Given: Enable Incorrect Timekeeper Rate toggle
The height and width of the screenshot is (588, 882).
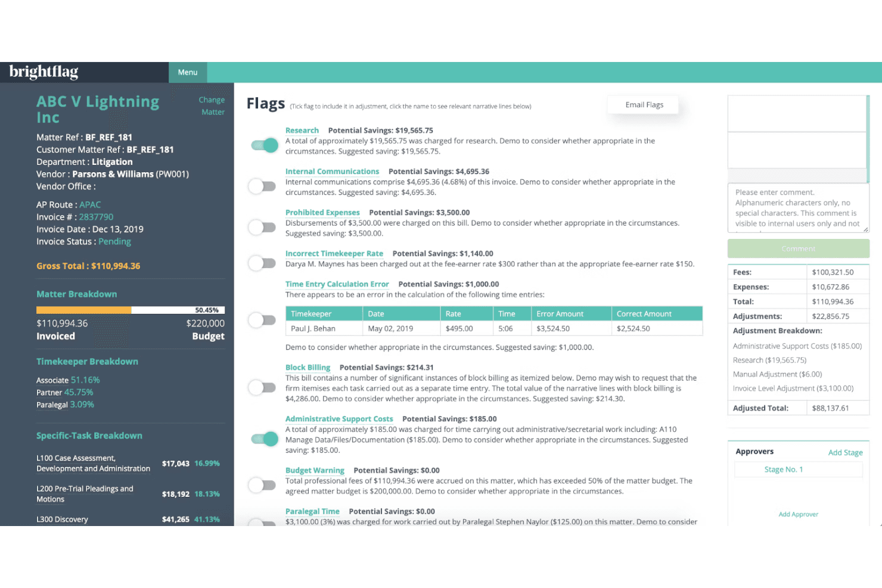Looking at the screenshot, I should [262, 263].
